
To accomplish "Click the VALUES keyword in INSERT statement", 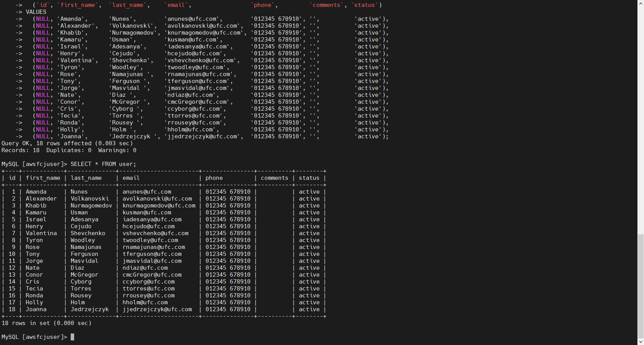I will tap(36, 12).
